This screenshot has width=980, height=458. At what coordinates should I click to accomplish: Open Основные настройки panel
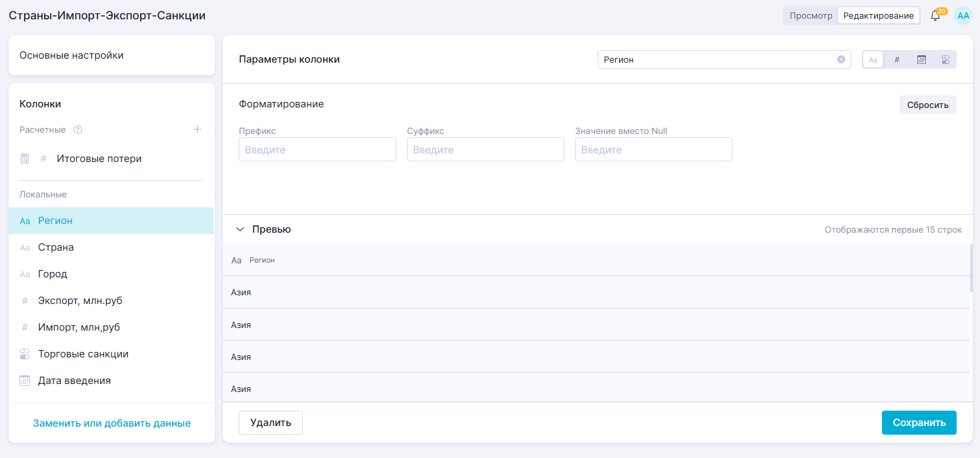111,55
